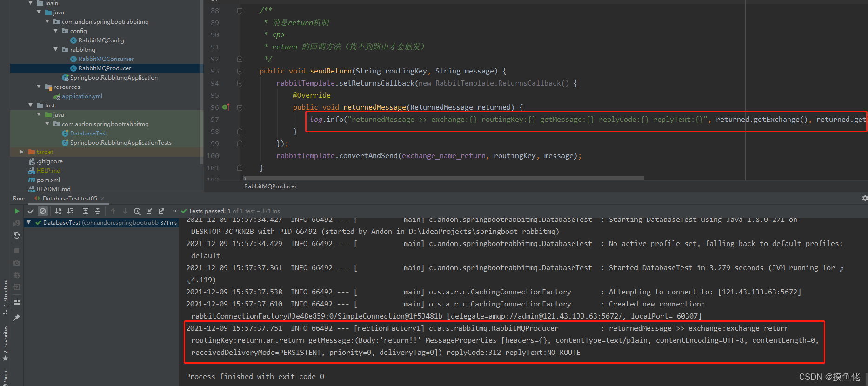Image resolution: width=868 pixels, height=386 pixels.
Task: Open the Web tool window
Action: (x=6, y=377)
